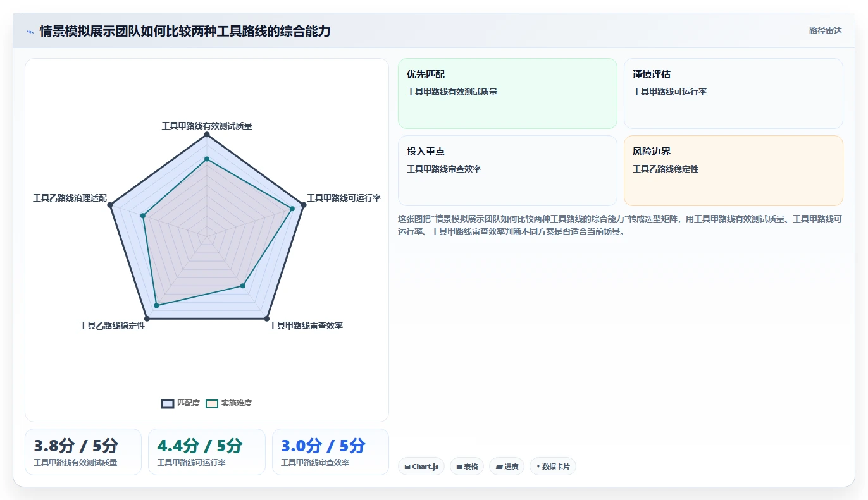The width and height of the screenshot is (868, 500).
Task: Click the teal 实施难度 point on 工具甲路线审查效率 axis
Action: pyautogui.click(x=242, y=286)
